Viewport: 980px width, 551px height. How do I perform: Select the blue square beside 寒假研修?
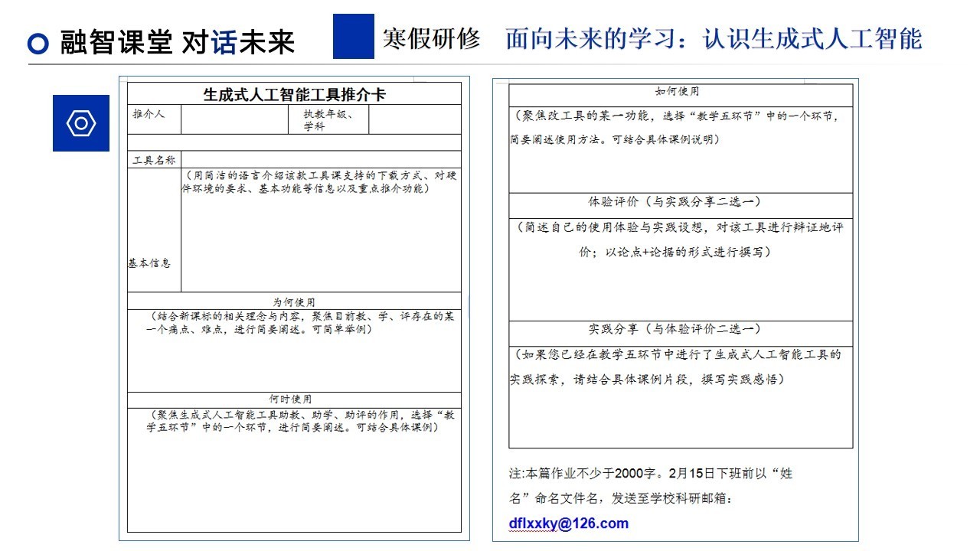(x=353, y=36)
